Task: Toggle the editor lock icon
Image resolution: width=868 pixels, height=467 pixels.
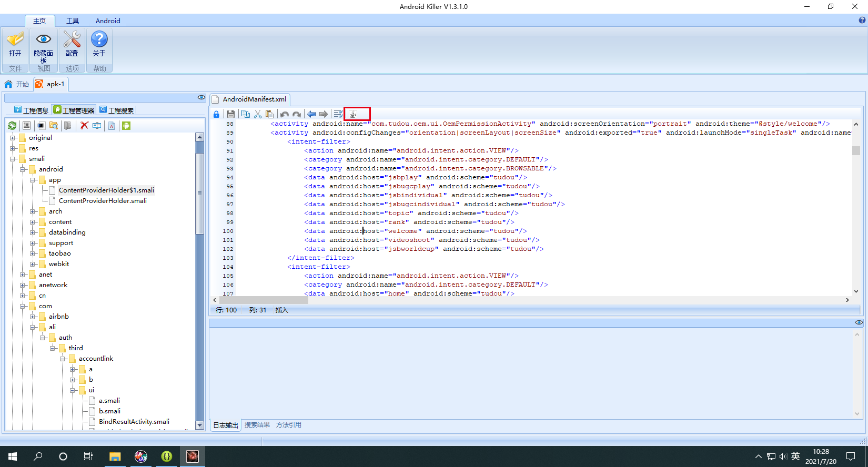Action: click(216, 114)
